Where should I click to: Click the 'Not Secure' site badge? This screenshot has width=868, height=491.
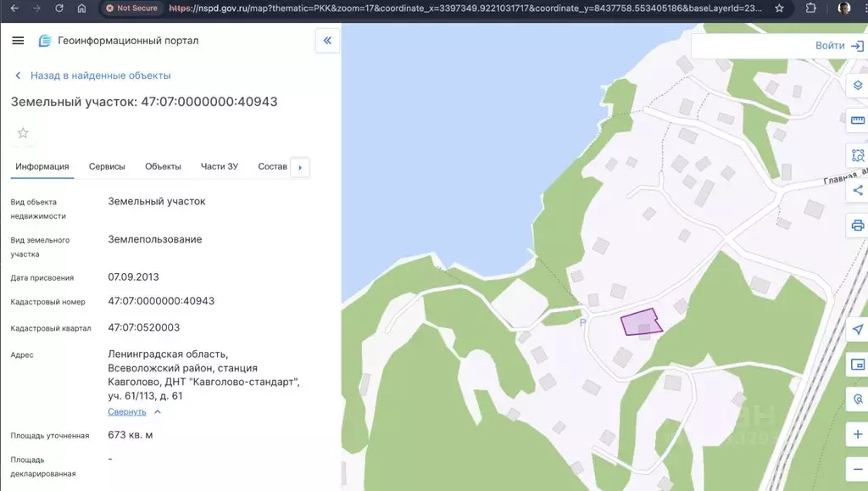pyautogui.click(x=130, y=8)
